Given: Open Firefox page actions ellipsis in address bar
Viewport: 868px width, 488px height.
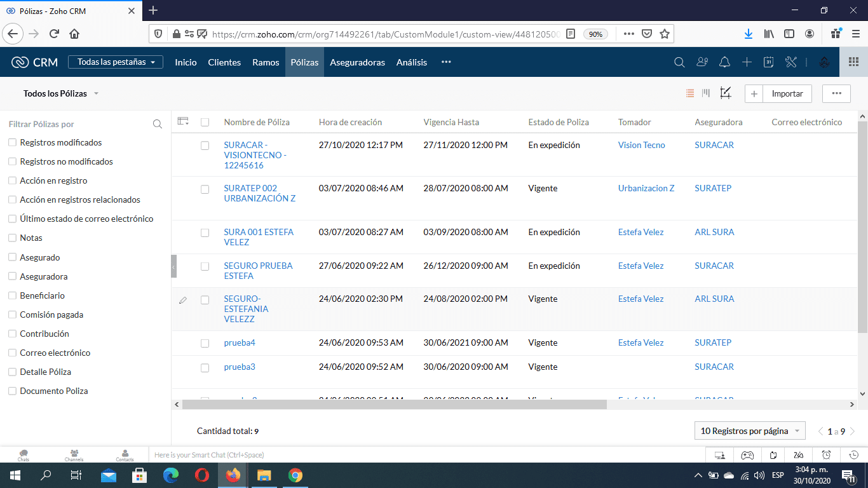Looking at the screenshot, I should [x=628, y=34].
